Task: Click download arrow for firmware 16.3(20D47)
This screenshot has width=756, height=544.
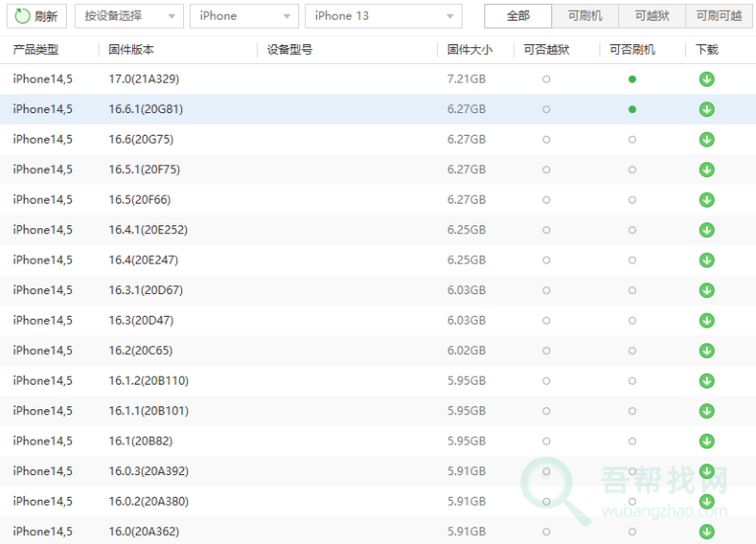Action: (x=706, y=321)
